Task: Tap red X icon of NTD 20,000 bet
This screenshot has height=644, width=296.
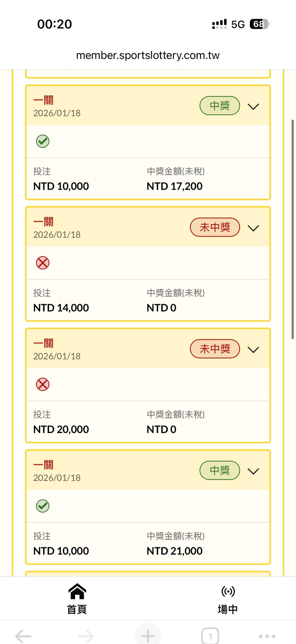Action: (x=43, y=385)
